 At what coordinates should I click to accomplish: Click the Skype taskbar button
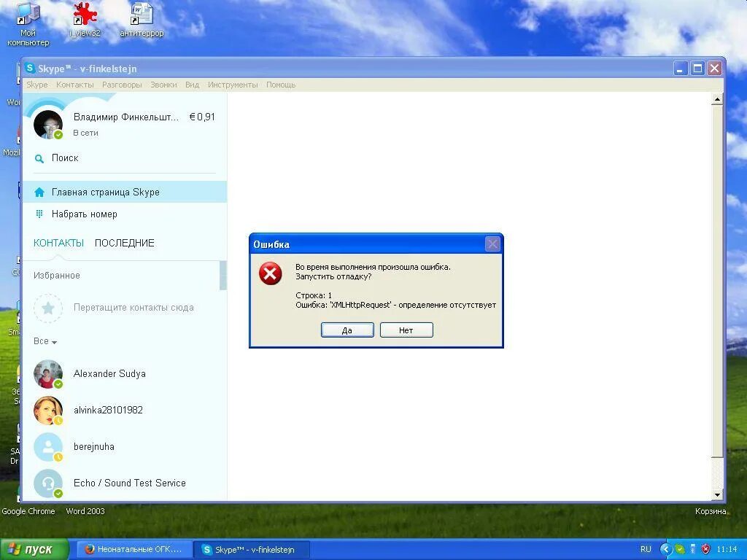click(252, 549)
